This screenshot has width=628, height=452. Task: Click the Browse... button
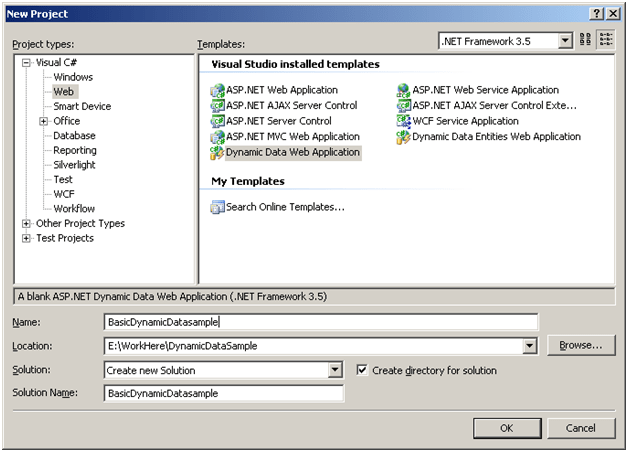580,346
